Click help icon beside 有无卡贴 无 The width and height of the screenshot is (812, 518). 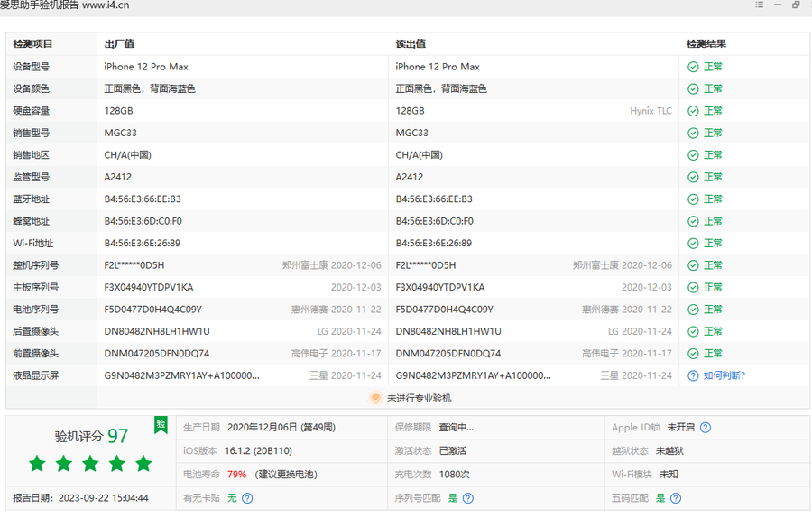click(x=247, y=498)
